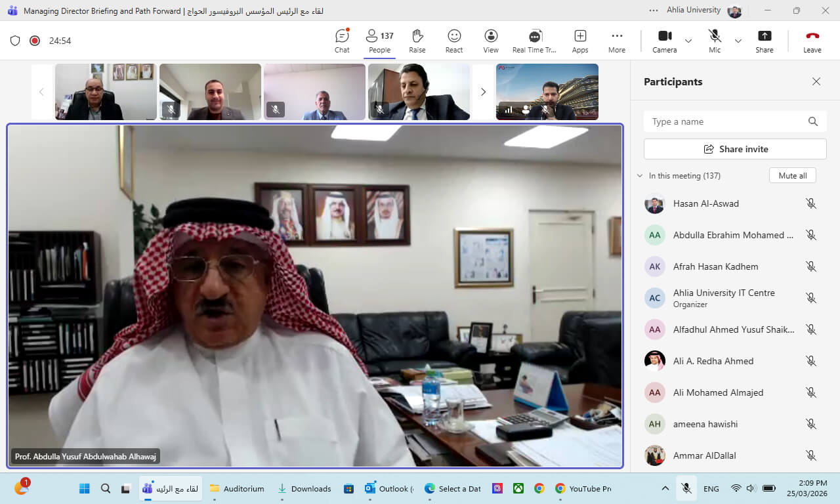The height and width of the screenshot is (504, 840).
Task: Toggle mute for Hasan Al-Aswad
Action: (x=811, y=203)
